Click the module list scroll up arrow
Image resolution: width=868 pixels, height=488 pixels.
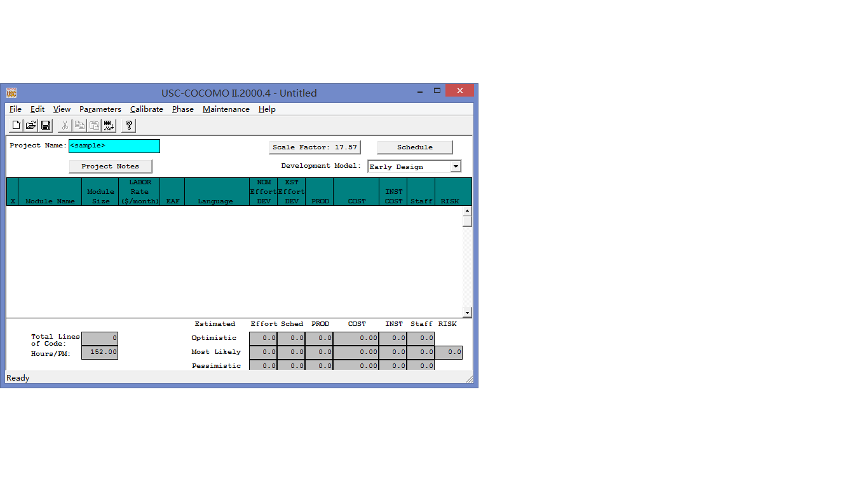pyautogui.click(x=467, y=211)
